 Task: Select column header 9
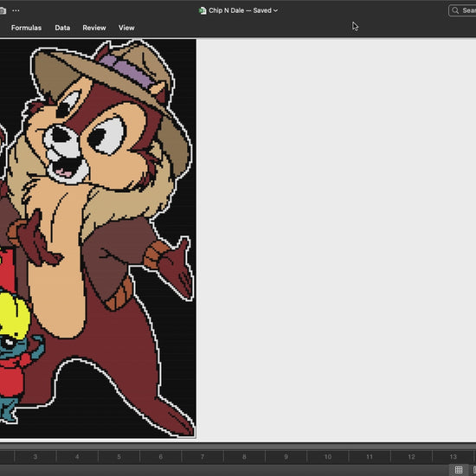point(286,457)
